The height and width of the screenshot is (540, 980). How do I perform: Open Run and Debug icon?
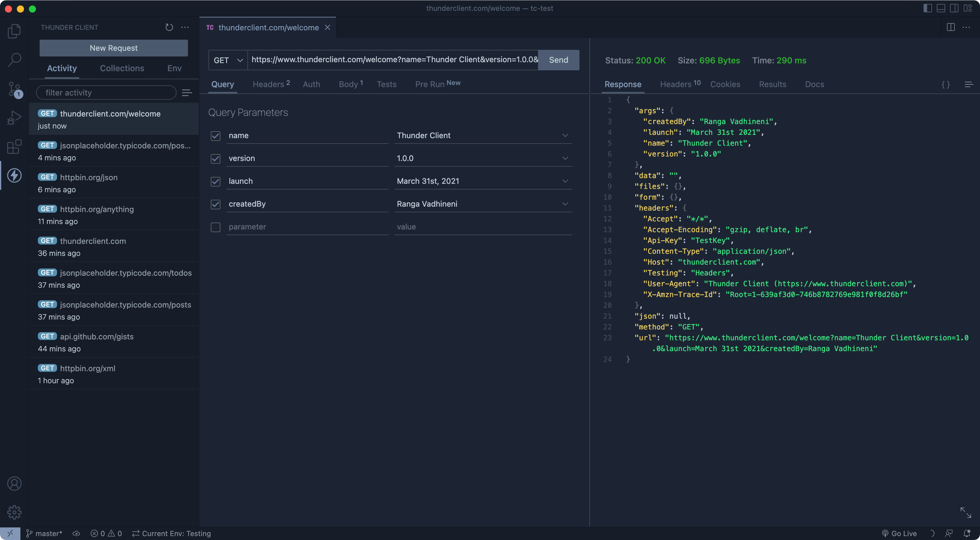point(14,118)
